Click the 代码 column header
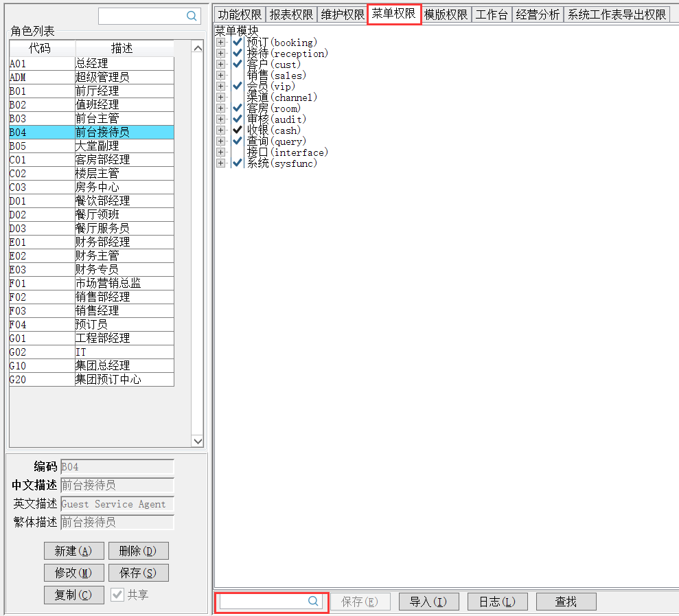 43,49
